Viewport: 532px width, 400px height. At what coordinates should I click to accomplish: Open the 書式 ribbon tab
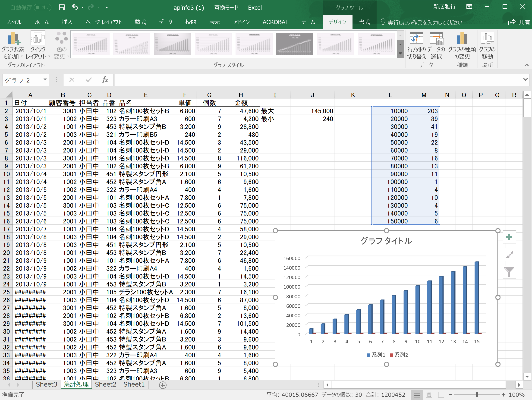click(364, 22)
